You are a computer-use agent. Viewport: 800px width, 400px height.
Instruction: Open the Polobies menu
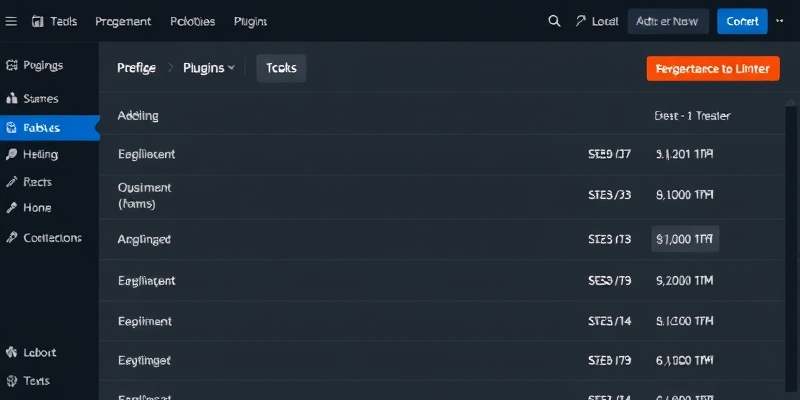coord(192,21)
